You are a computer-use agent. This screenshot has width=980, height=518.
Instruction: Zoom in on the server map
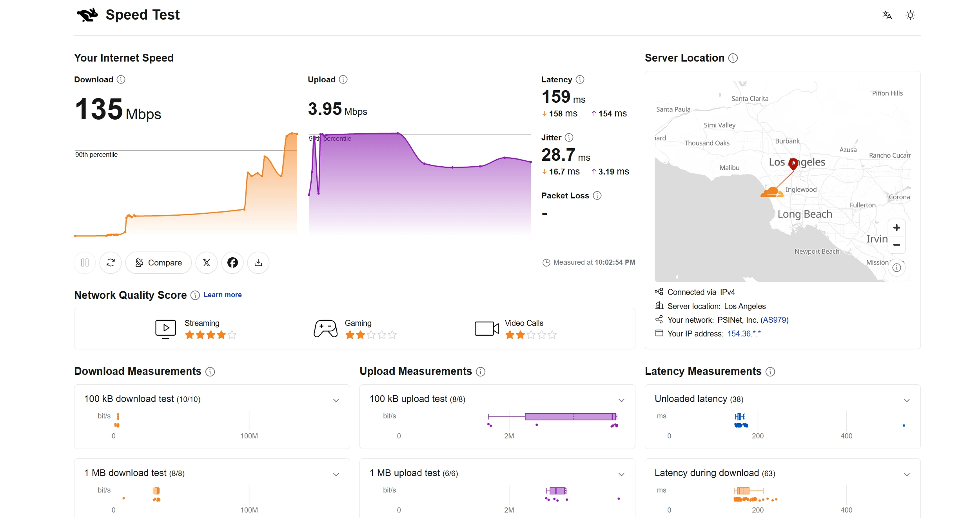point(897,228)
